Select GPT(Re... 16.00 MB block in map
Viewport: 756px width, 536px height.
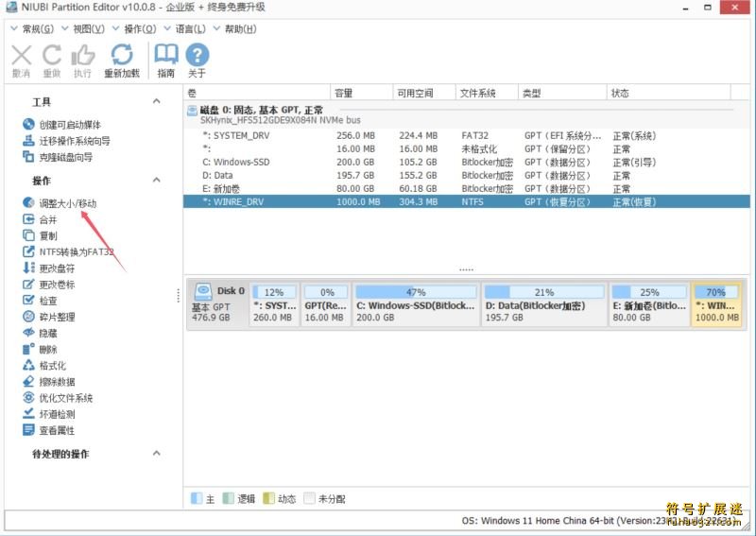326,304
